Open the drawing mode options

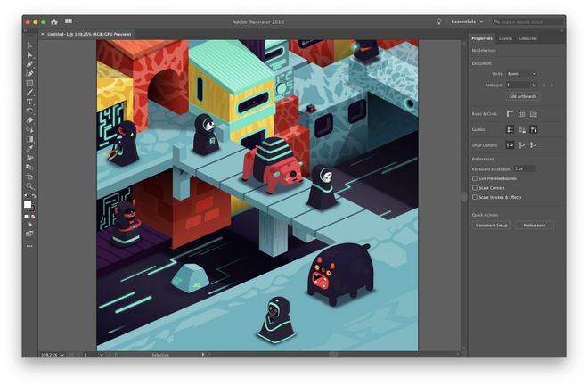point(29,225)
